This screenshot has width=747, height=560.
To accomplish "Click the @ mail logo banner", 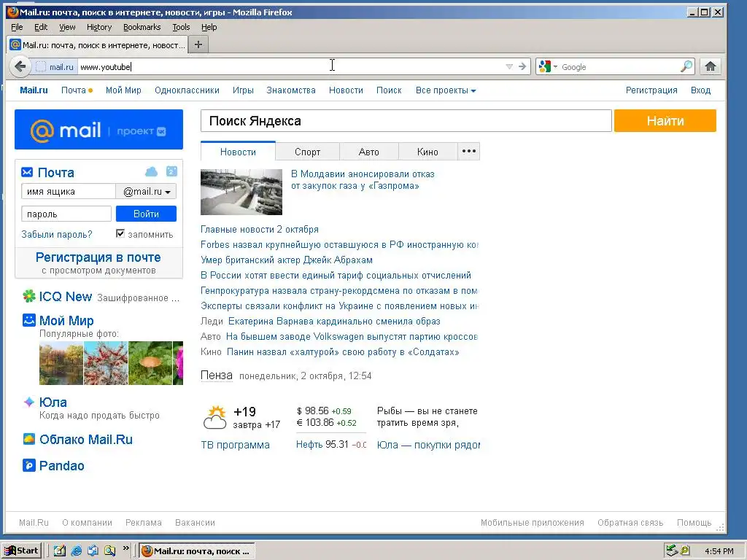I will 98,130.
